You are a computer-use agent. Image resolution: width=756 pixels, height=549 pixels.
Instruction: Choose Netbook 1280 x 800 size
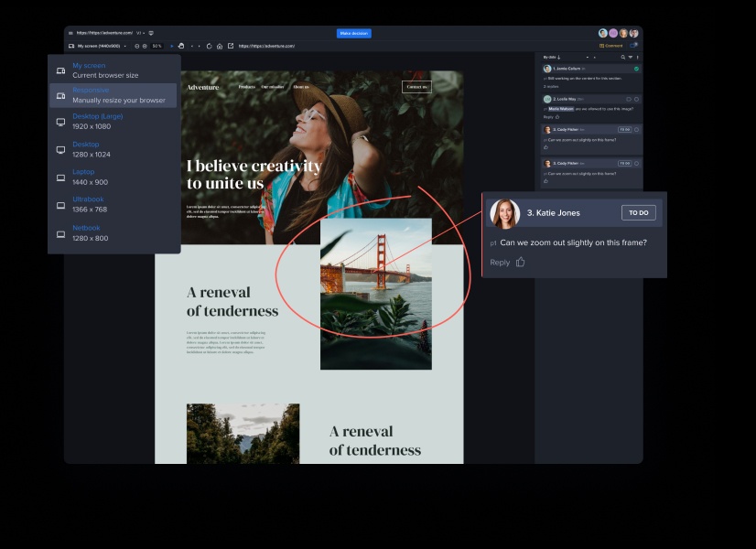(x=114, y=232)
